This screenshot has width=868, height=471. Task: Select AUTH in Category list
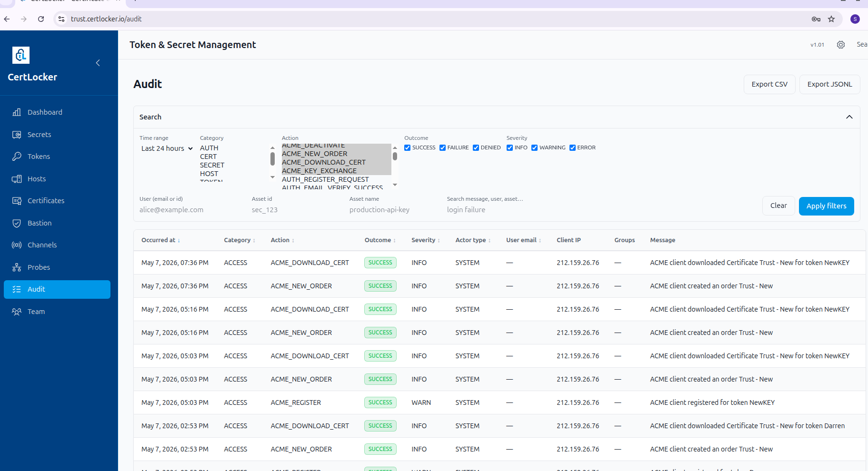pyautogui.click(x=209, y=148)
